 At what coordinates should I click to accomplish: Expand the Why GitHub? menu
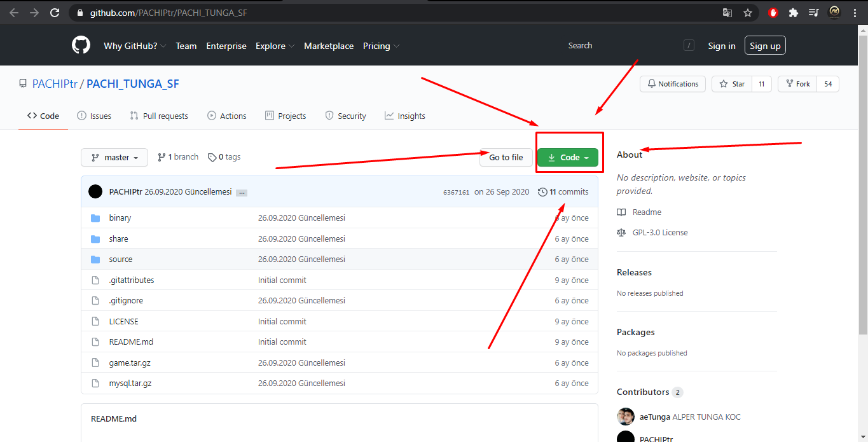pyautogui.click(x=135, y=46)
